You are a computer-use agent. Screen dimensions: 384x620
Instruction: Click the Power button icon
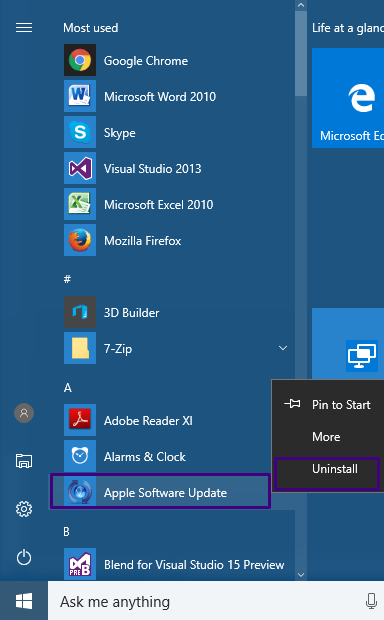click(x=24, y=557)
